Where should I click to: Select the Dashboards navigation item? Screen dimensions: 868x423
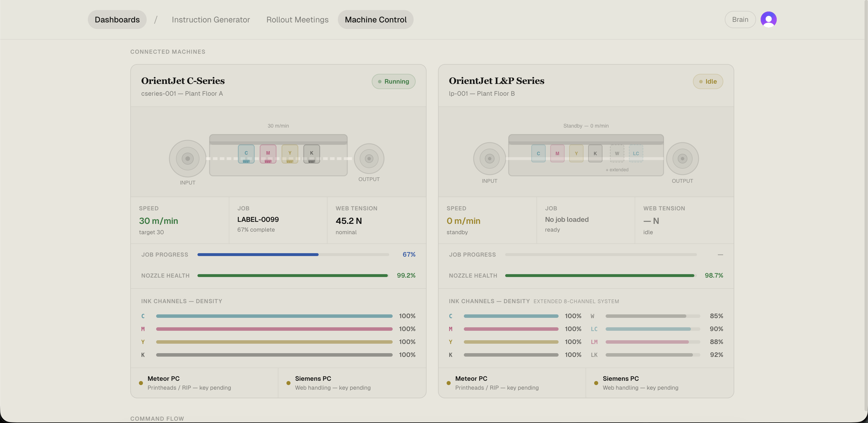117,20
